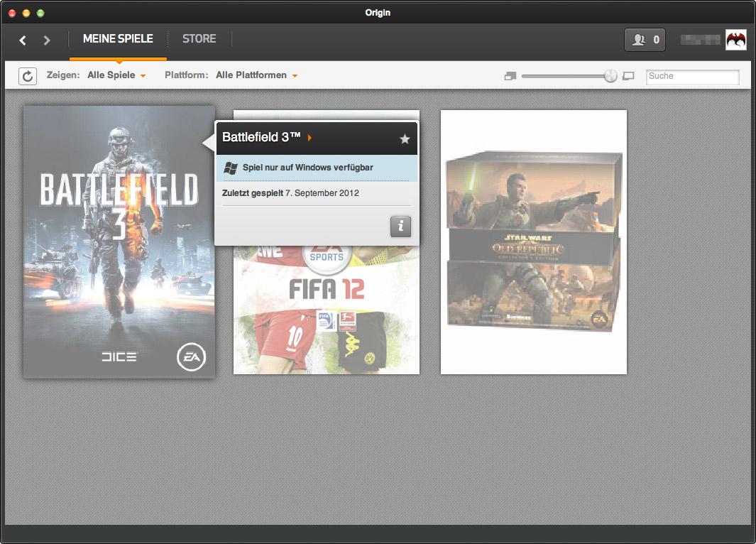Select the FIFA 12 game cover
756x544 pixels.
coord(327,309)
